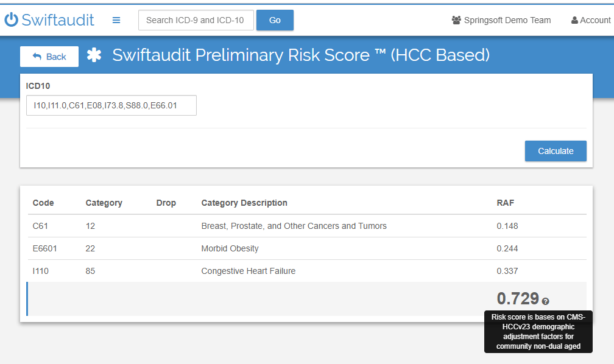This screenshot has height=364, width=614.
Task: Go back using the Back button
Action: click(49, 57)
